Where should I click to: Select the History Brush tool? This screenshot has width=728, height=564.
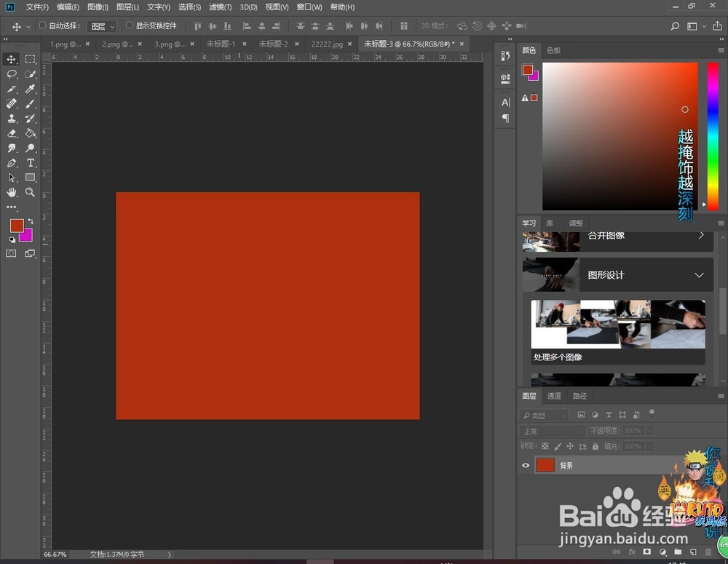pos(30,119)
